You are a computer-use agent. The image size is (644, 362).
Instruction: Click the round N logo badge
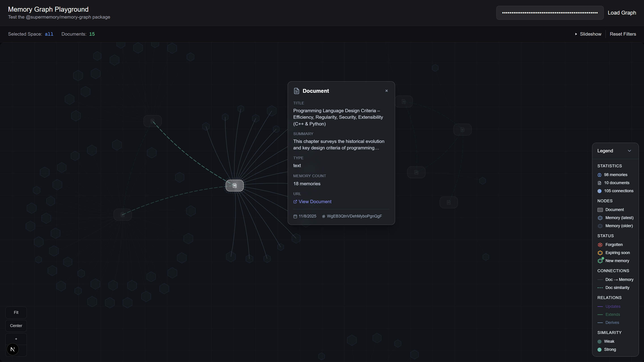coord(13,349)
